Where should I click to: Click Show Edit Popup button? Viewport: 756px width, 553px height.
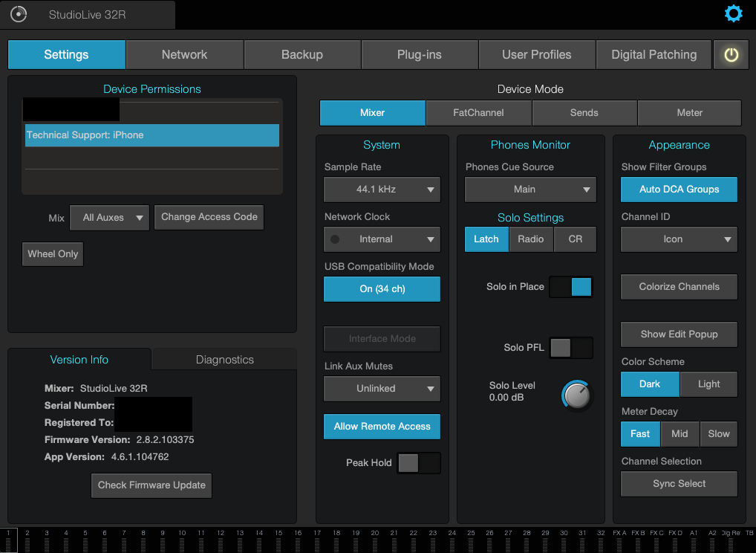(679, 334)
